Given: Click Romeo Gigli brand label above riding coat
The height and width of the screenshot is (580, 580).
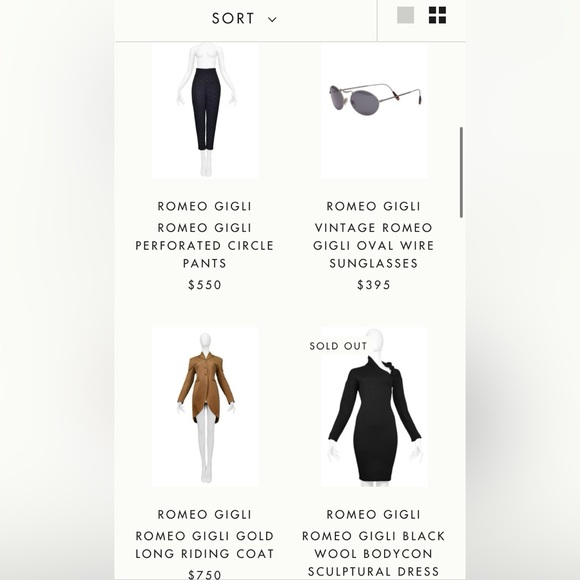Looking at the screenshot, I should [x=205, y=515].
